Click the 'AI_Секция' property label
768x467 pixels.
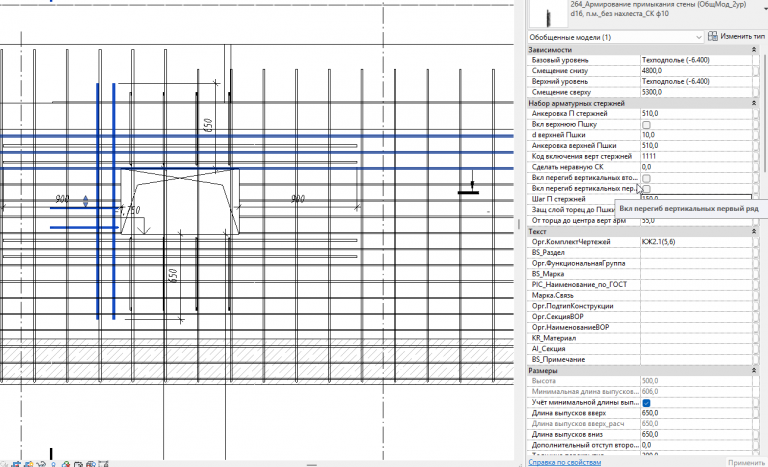pos(549,349)
